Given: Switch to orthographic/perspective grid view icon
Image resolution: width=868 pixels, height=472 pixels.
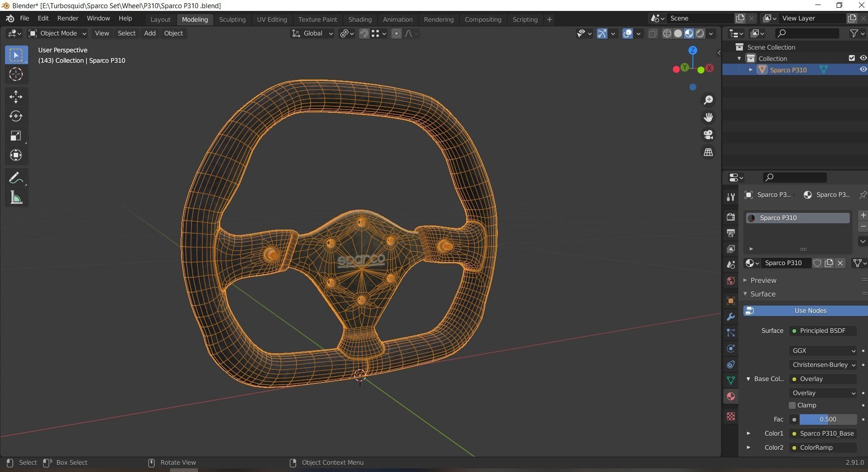Looking at the screenshot, I should pyautogui.click(x=708, y=152).
